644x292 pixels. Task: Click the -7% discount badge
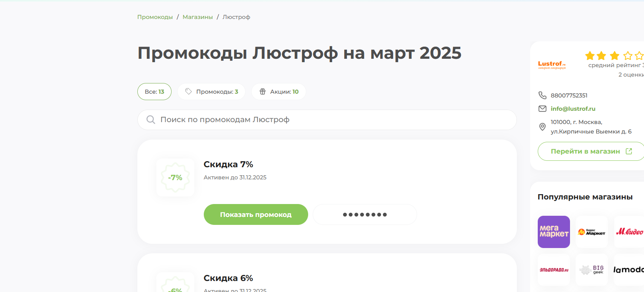[175, 177]
